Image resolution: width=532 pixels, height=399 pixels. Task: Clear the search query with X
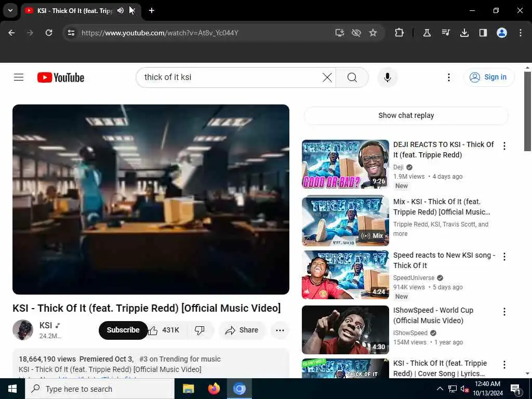click(327, 77)
